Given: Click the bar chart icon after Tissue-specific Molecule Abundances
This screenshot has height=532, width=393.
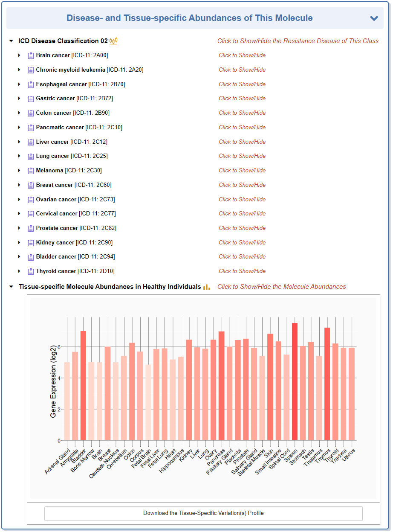Looking at the screenshot, I should tap(207, 287).
